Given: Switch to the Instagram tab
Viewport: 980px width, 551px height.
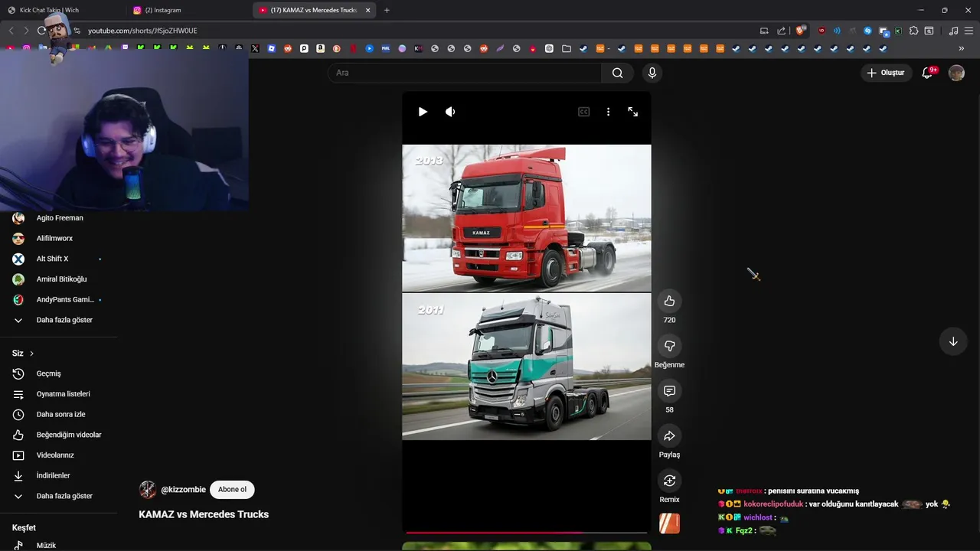Looking at the screenshot, I should click(188, 10).
